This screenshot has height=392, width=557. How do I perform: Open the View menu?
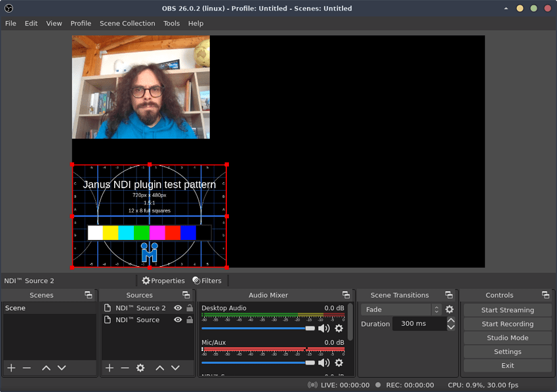tap(54, 24)
